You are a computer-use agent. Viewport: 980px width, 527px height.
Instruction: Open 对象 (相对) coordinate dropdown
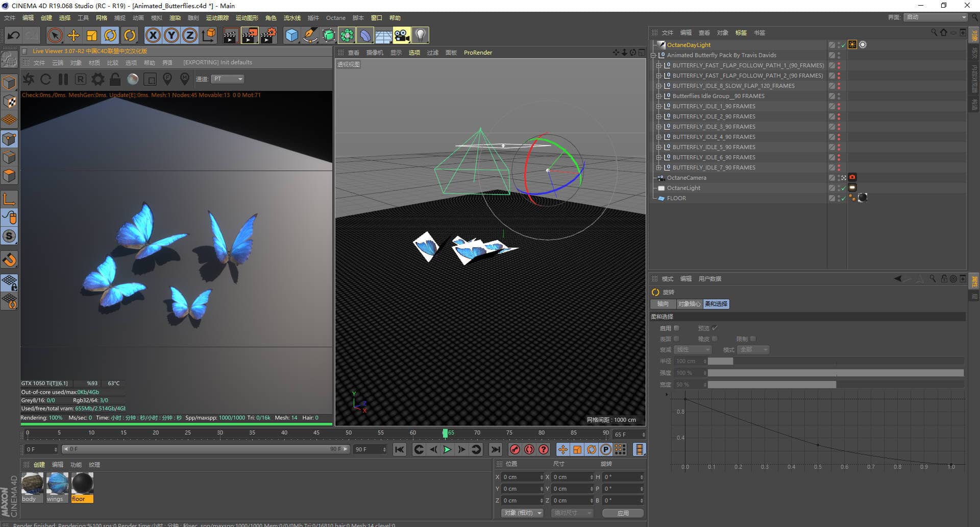[x=522, y=513]
